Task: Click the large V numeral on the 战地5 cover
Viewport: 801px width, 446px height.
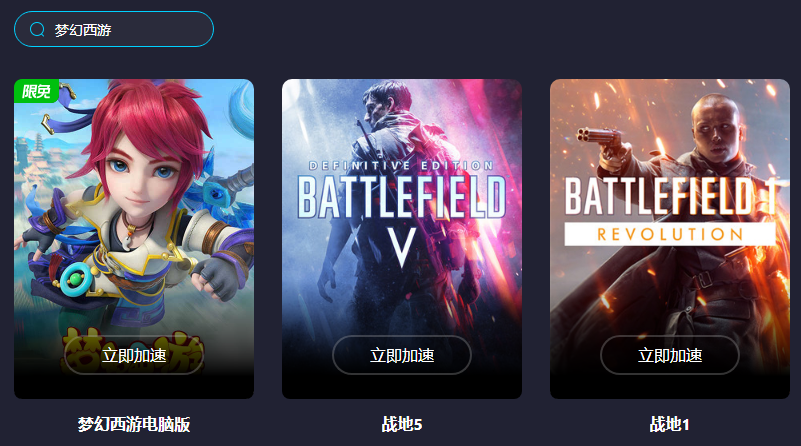Action: click(x=402, y=247)
